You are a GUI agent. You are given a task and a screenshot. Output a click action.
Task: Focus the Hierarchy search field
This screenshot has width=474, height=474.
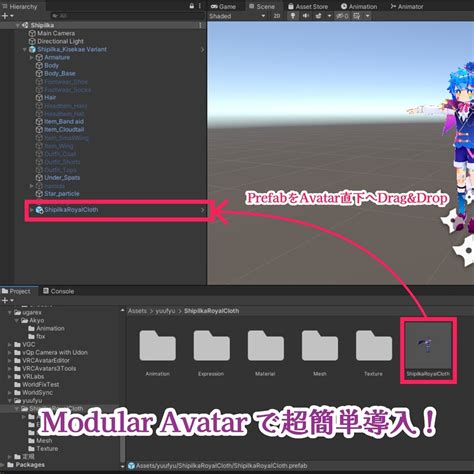tap(127, 16)
